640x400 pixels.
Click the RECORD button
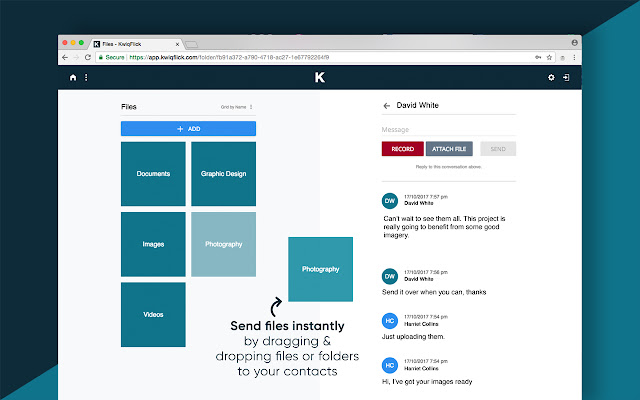click(x=402, y=149)
